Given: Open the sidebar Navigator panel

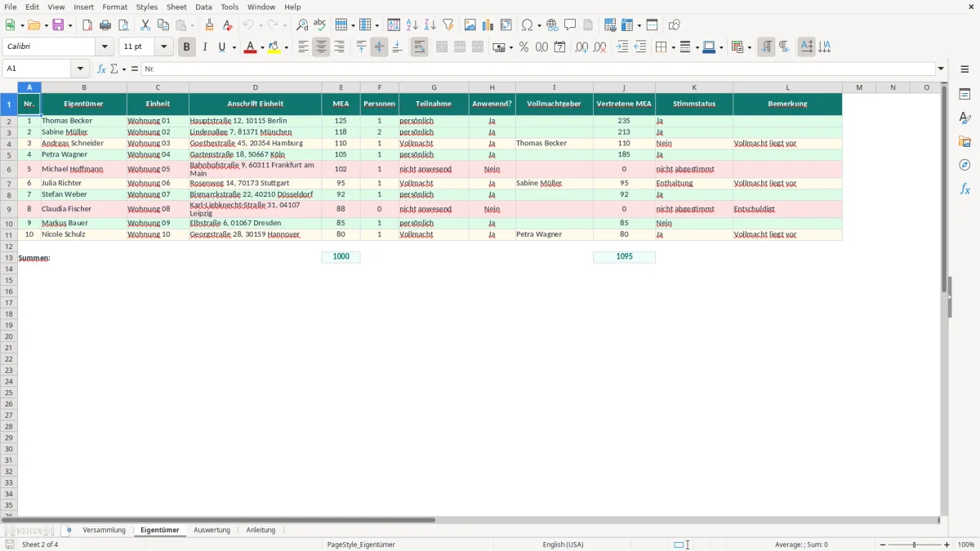Looking at the screenshot, I should coord(964,165).
